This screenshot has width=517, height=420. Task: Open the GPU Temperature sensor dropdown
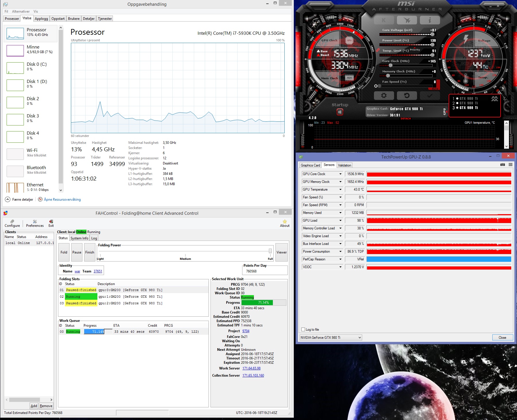(340, 189)
